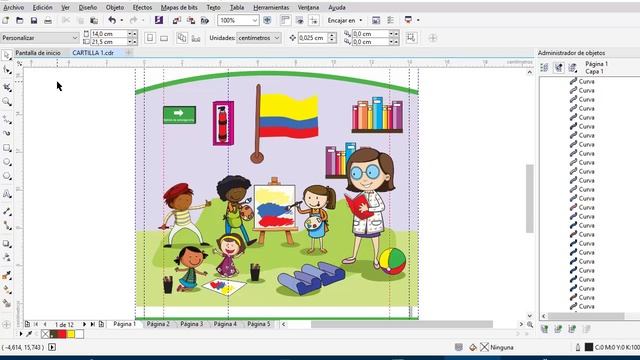The image size is (640, 360).
Task: Switch to Pantalla de inicio tab
Action: [x=38, y=53]
